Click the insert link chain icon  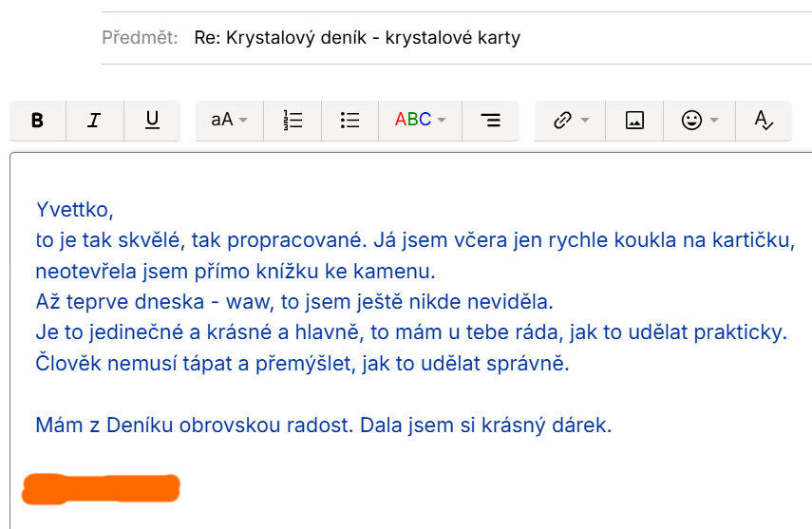click(561, 121)
